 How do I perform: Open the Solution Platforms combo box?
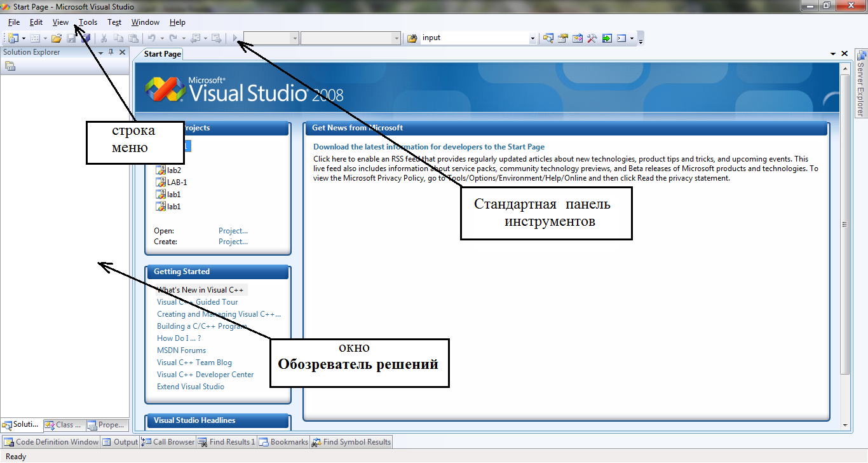pos(351,38)
